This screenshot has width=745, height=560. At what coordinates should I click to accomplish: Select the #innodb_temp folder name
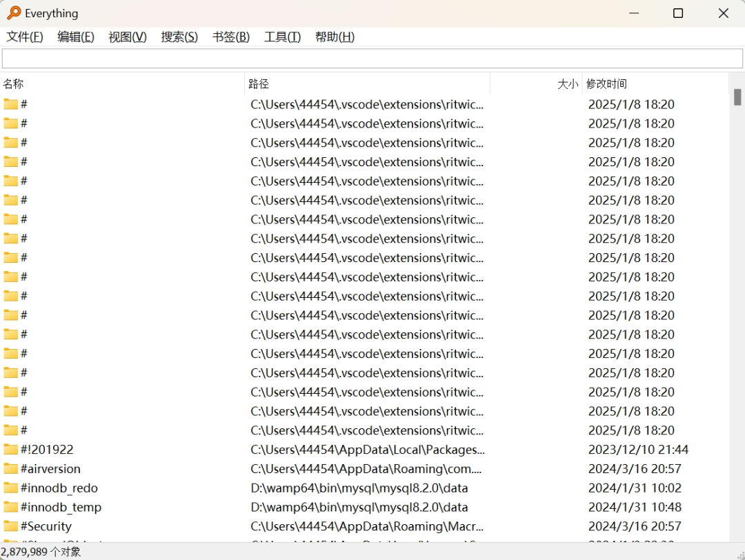coord(61,508)
